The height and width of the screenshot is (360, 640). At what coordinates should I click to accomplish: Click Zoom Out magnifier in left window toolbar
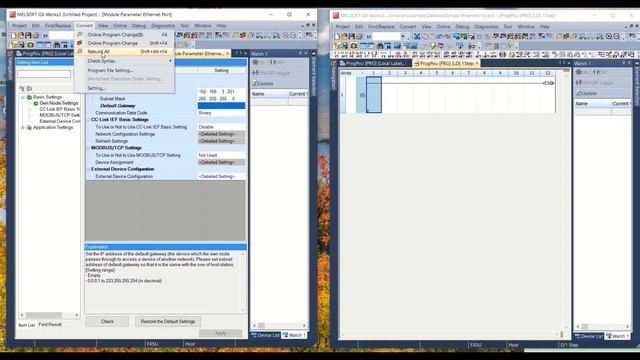pyautogui.click(x=293, y=36)
